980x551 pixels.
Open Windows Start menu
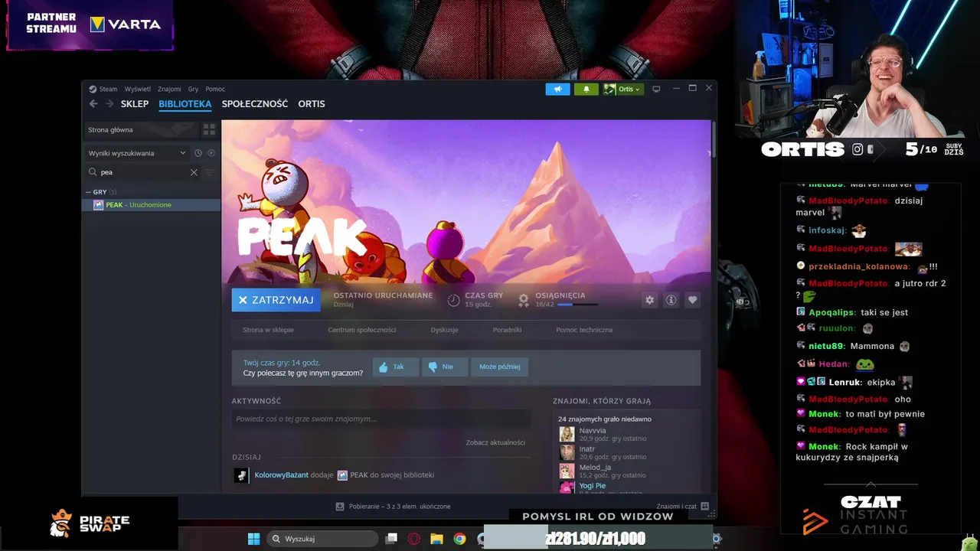pos(253,539)
